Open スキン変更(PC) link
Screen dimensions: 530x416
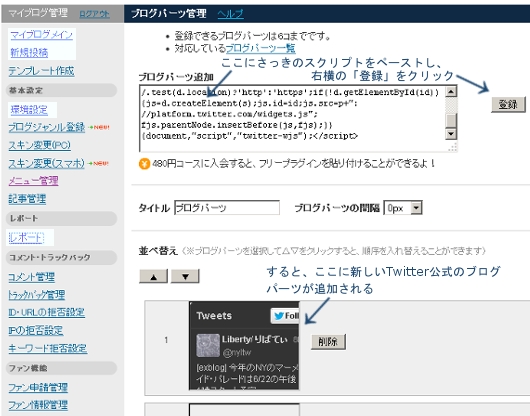point(40,145)
